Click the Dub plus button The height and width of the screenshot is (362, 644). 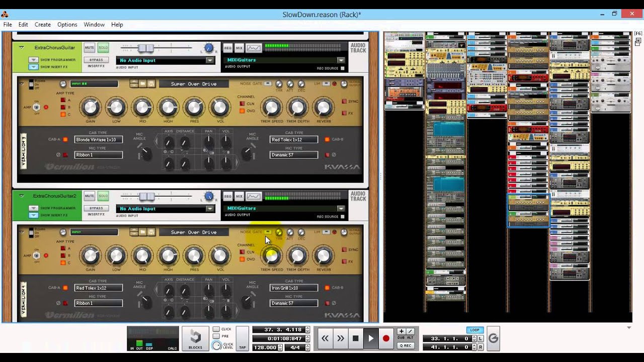401,331
